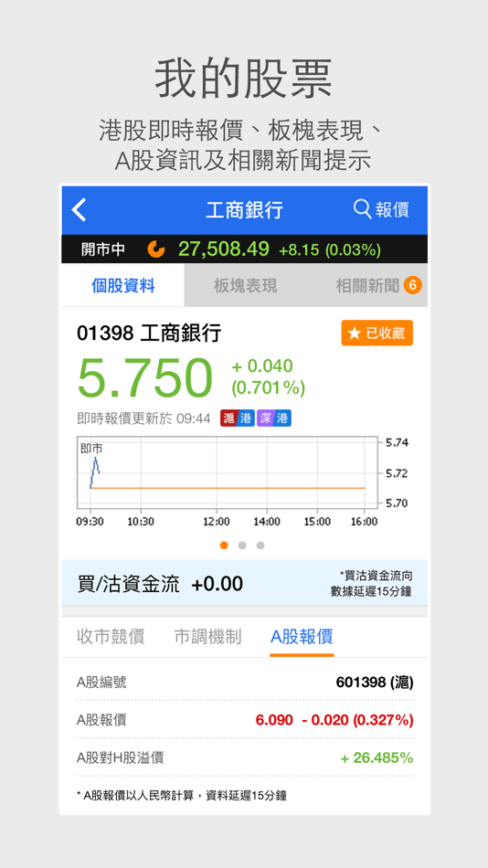Tap the 即時報價更新於 09:44 timestamp
Viewport: 488px width, 868px height.
[x=143, y=418]
